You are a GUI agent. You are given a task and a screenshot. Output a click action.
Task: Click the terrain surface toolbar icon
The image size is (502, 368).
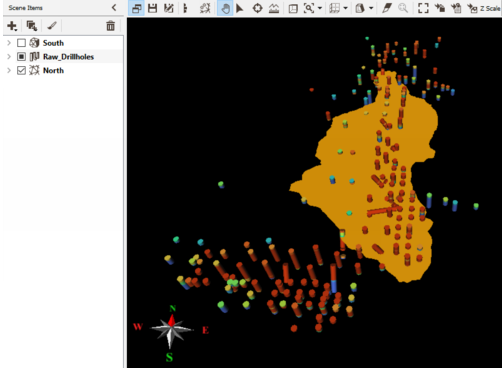(x=274, y=8)
